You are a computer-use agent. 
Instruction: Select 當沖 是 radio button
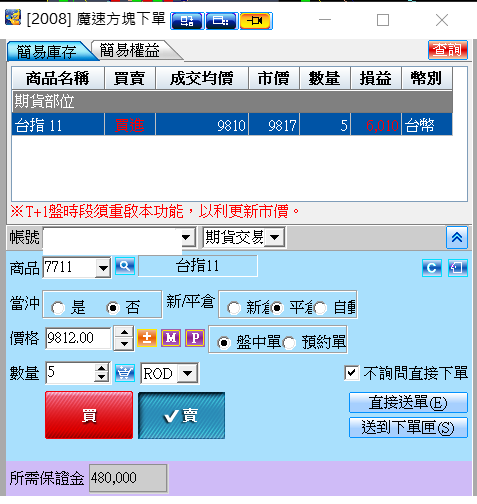[58, 308]
